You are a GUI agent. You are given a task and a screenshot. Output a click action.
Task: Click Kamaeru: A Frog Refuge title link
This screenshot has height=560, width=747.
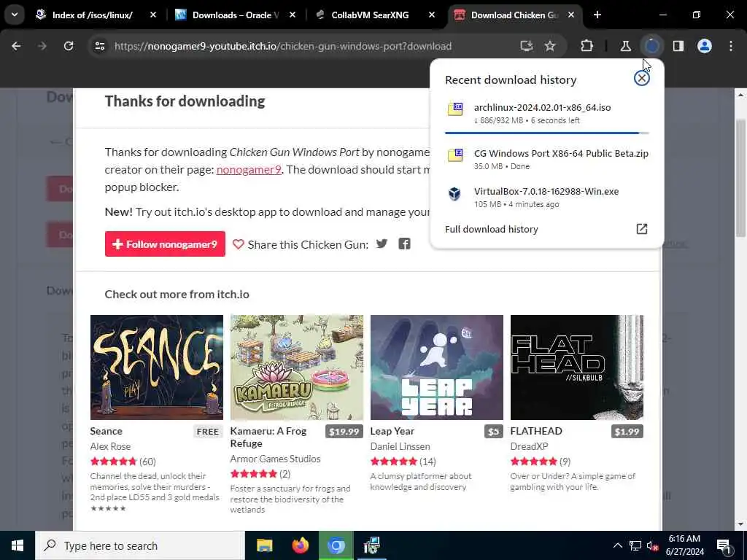268,437
